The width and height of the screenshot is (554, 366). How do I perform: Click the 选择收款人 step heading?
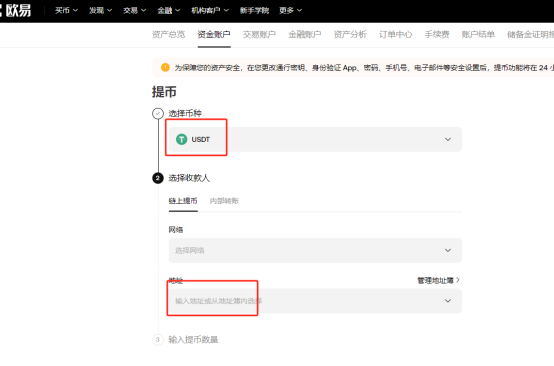point(189,178)
